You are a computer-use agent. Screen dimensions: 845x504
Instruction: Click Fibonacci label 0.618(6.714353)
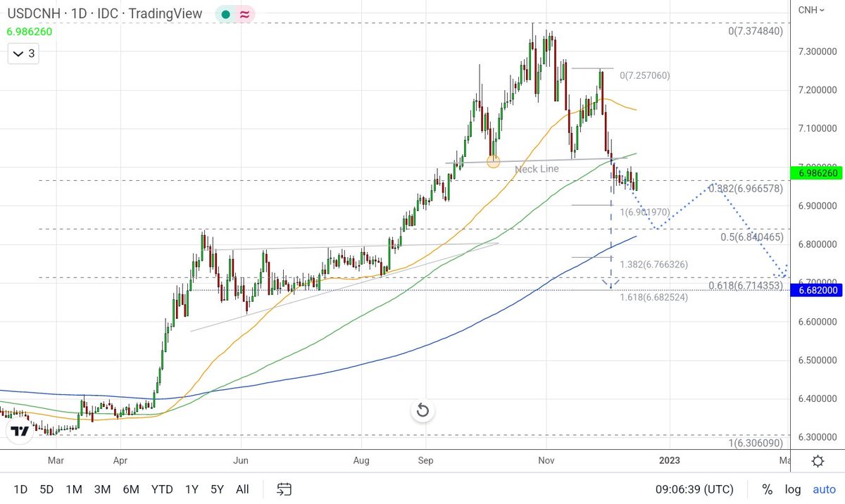(746, 285)
